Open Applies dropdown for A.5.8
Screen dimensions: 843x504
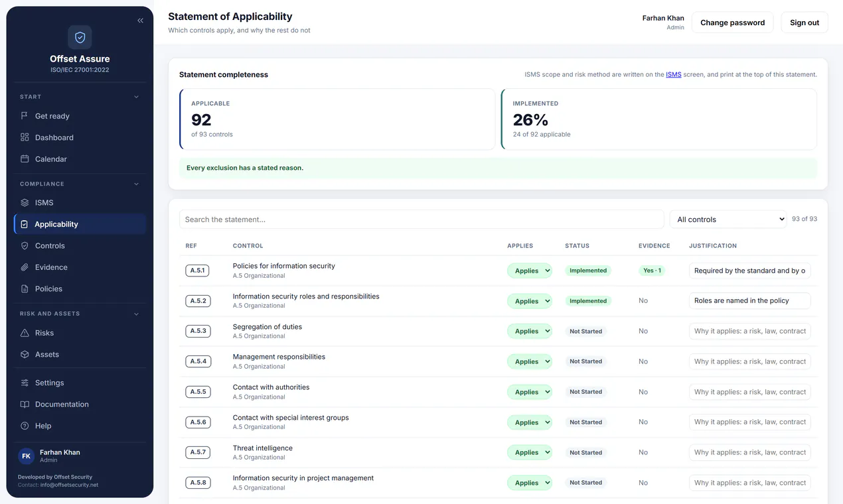(x=530, y=483)
